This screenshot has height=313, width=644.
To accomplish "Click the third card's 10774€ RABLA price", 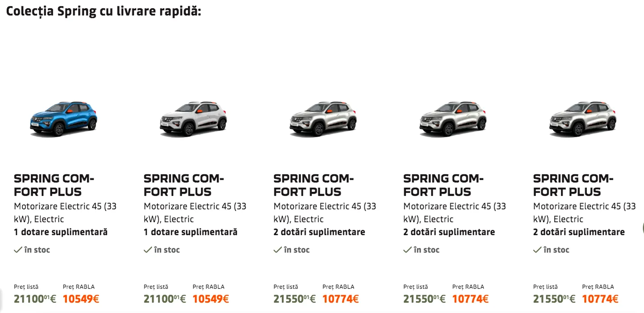I will [x=340, y=299].
